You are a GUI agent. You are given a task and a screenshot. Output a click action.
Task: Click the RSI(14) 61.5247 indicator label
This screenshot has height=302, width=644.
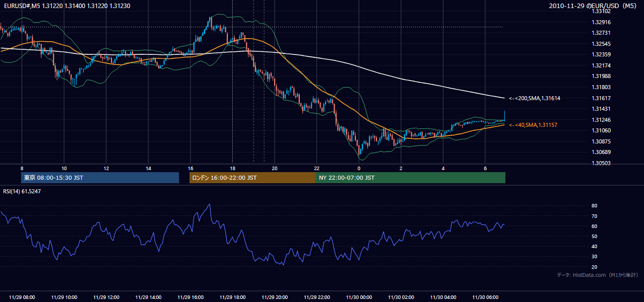tap(22, 192)
